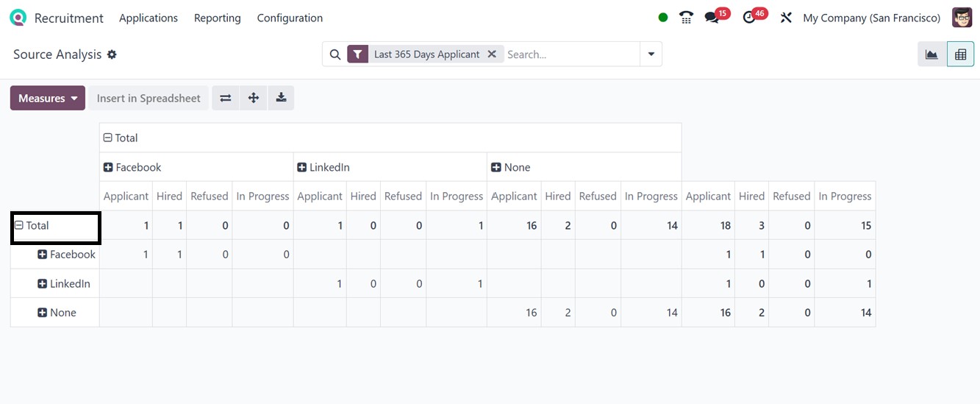
Task: Click Insert in Spreadsheet button
Action: (x=149, y=98)
